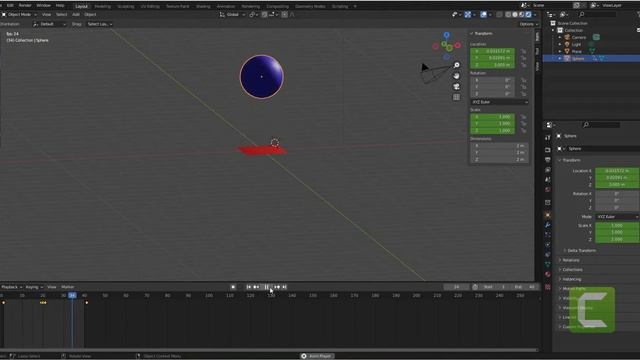Expand the Collections panel in properties

tap(572, 270)
